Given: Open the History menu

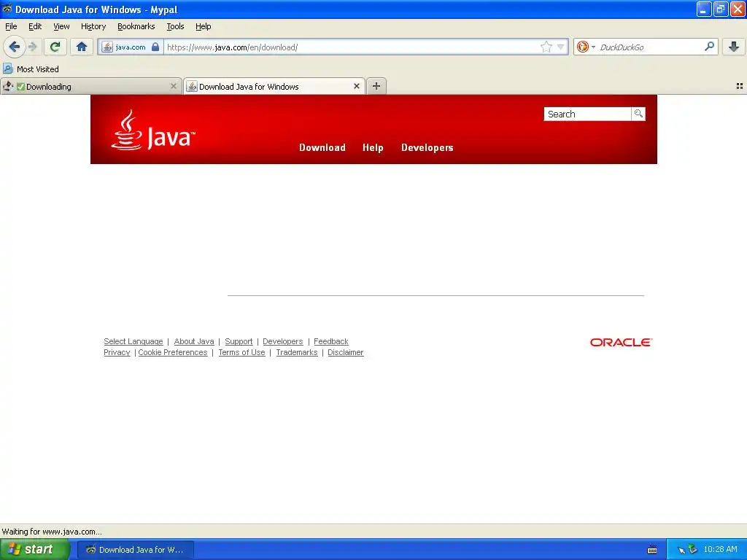Looking at the screenshot, I should (93, 26).
